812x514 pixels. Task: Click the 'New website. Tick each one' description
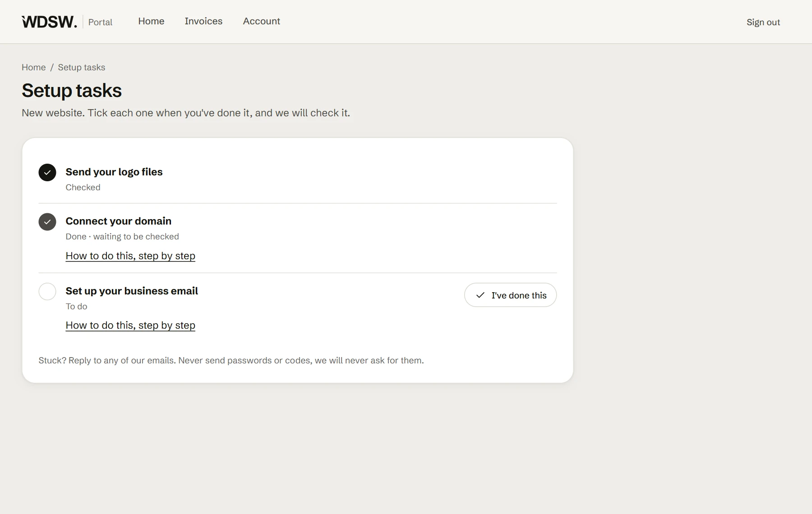186,113
